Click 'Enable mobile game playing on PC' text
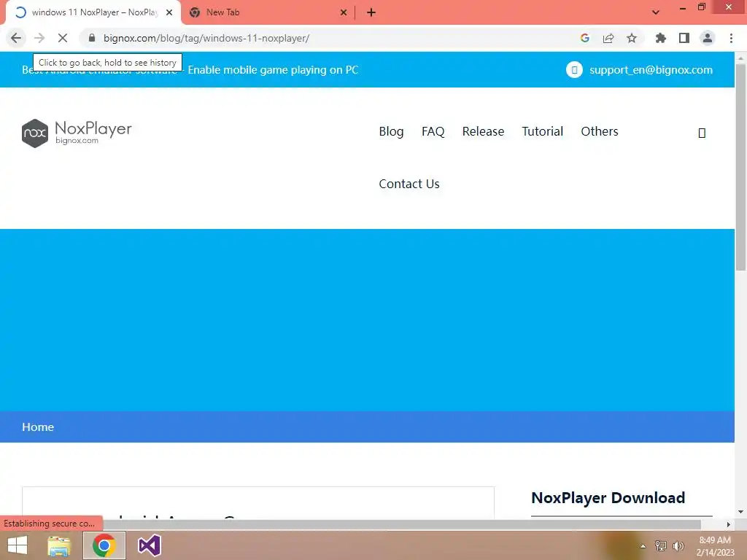Image resolution: width=747 pixels, height=560 pixels. (x=273, y=69)
